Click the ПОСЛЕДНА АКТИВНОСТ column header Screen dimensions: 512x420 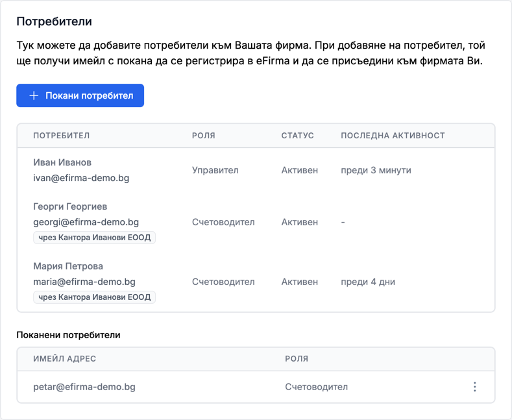(393, 136)
